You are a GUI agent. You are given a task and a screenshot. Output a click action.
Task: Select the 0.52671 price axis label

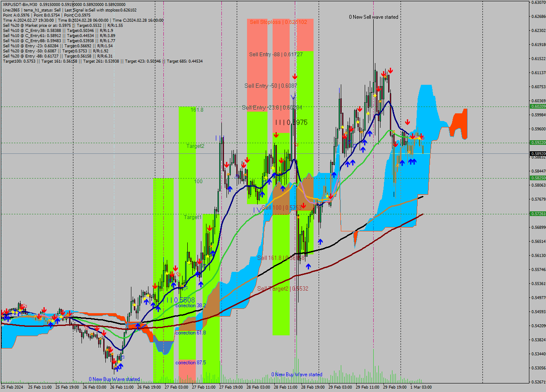pos(538,382)
